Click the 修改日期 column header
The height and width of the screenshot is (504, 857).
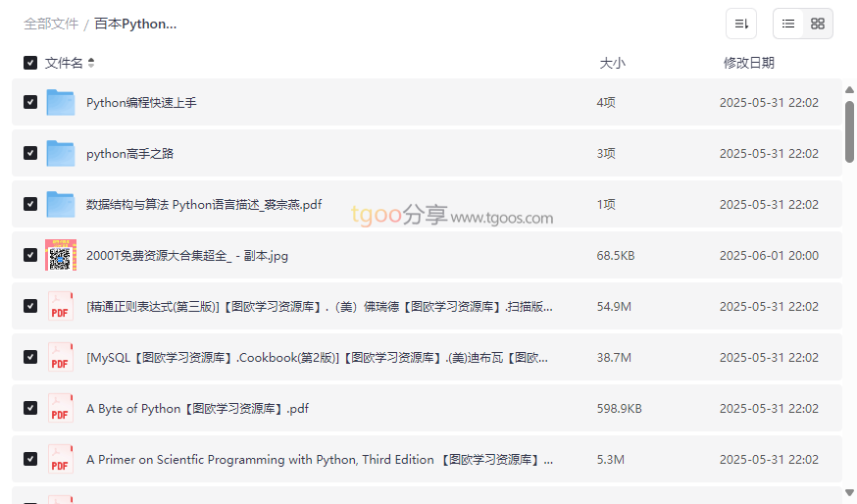point(748,63)
